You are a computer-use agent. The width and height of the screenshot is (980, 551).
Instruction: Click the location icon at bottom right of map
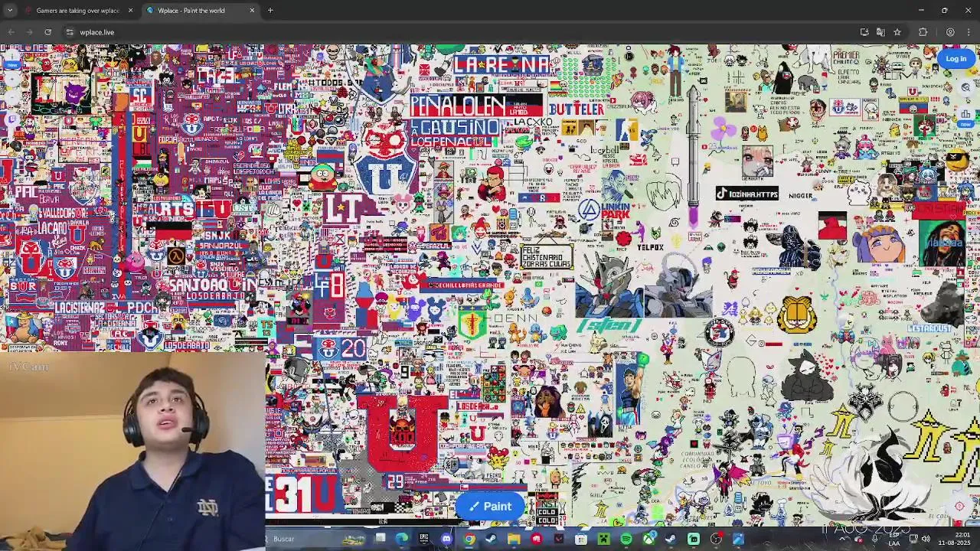coord(959,506)
